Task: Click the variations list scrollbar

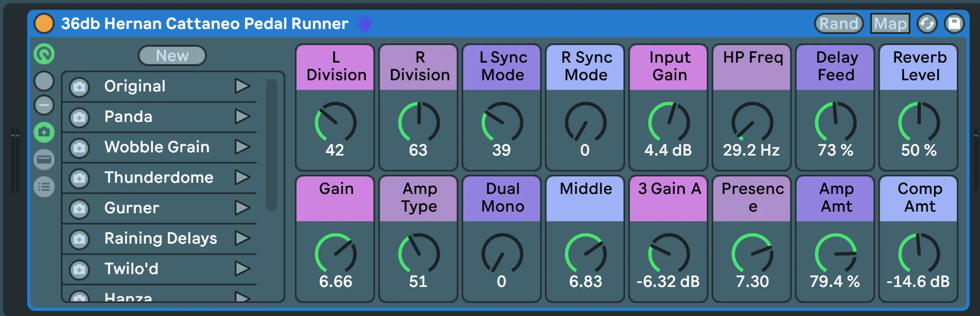Action: tap(271, 145)
